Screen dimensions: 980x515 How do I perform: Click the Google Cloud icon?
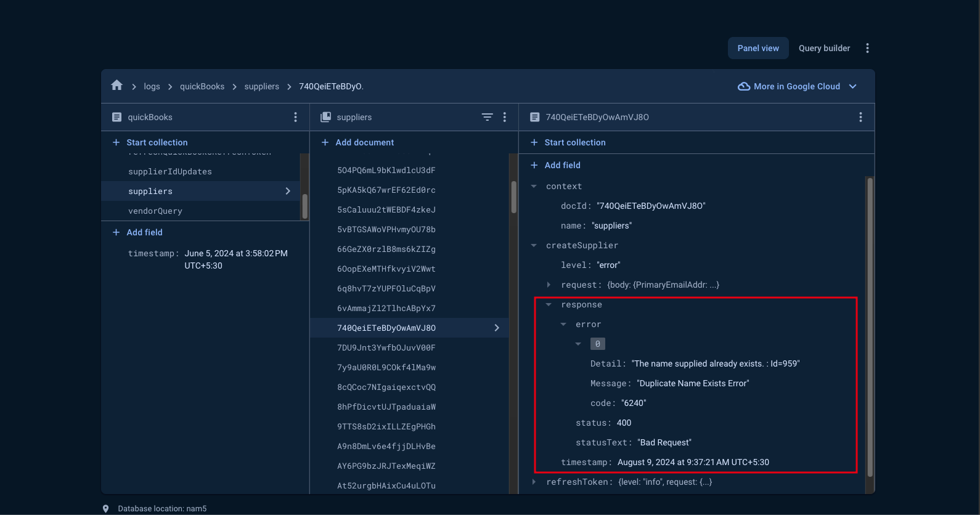tap(744, 86)
